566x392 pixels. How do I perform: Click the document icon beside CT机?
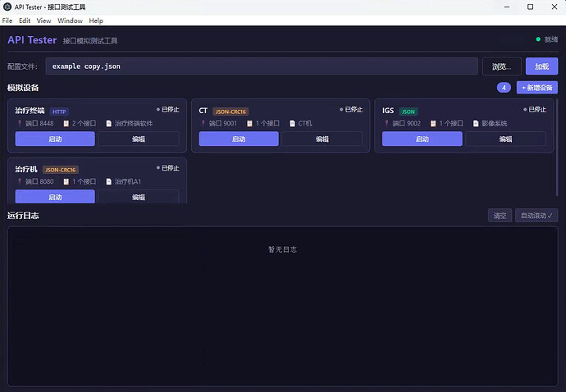292,124
